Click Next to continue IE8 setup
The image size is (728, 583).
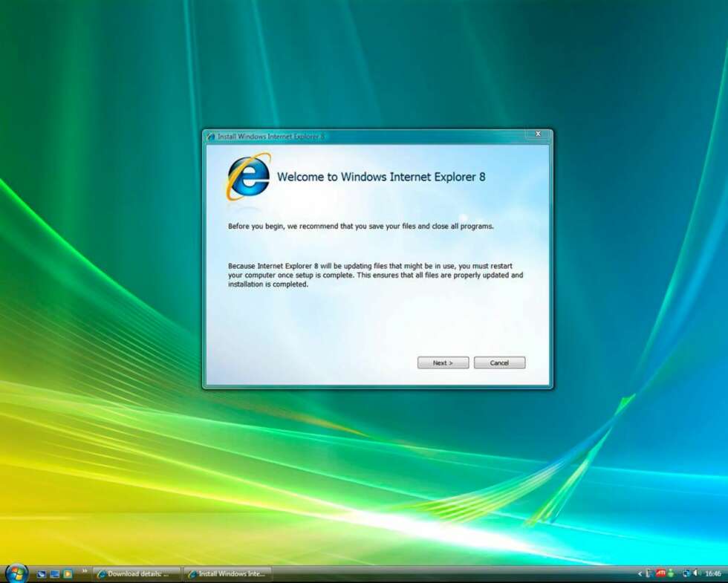point(443,363)
